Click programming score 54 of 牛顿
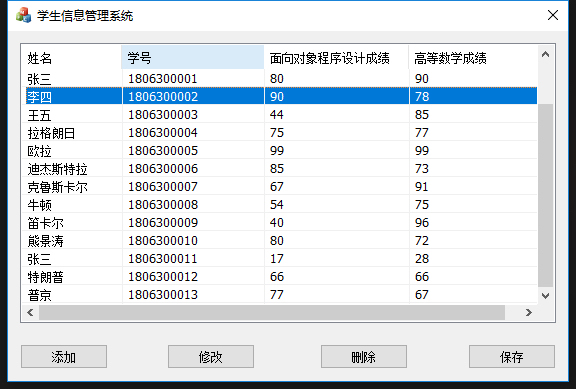 277,205
